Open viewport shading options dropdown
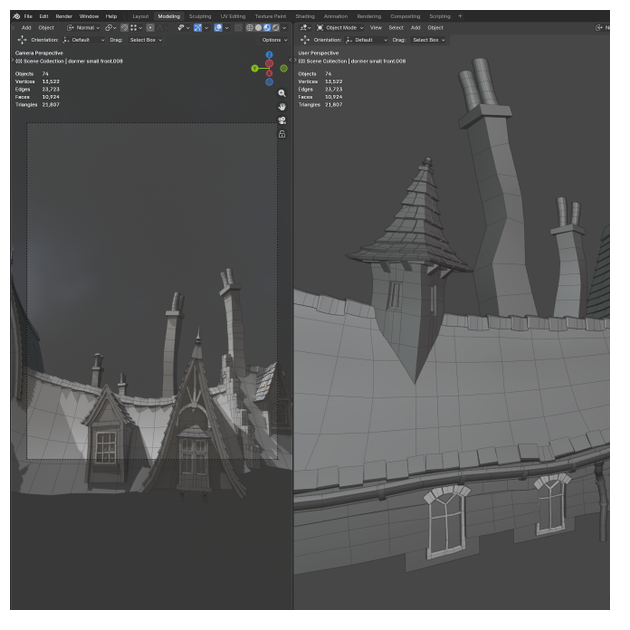 coord(284,28)
